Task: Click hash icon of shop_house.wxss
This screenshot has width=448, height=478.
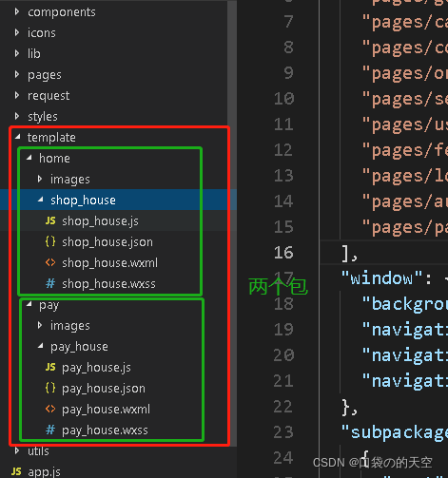Action: (x=50, y=283)
